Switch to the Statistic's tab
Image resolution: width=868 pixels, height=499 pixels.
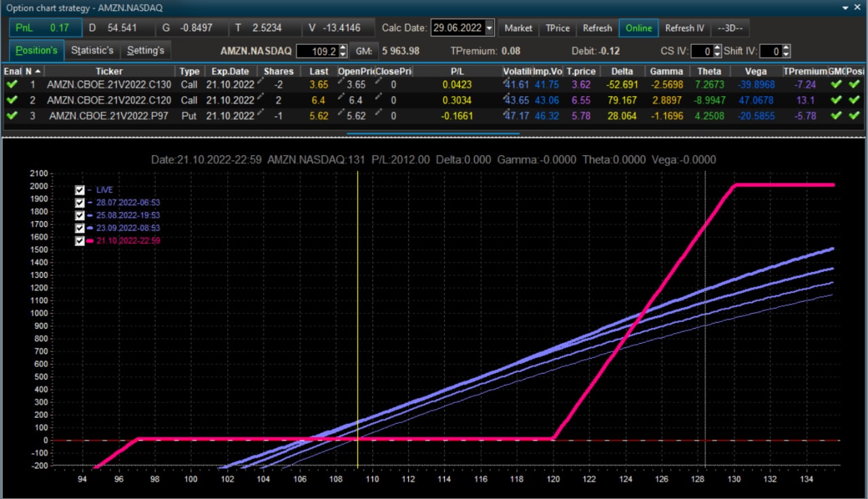click(92, 50)
